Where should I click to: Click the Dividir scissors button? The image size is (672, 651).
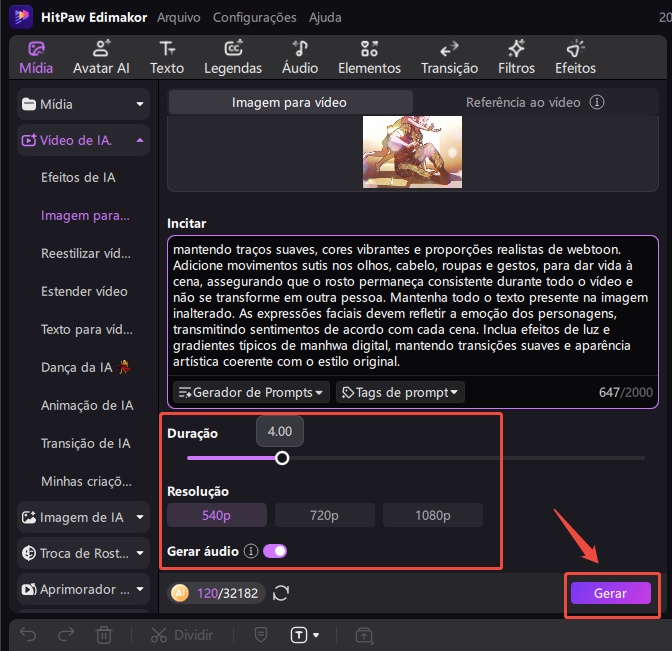(182, 635)
